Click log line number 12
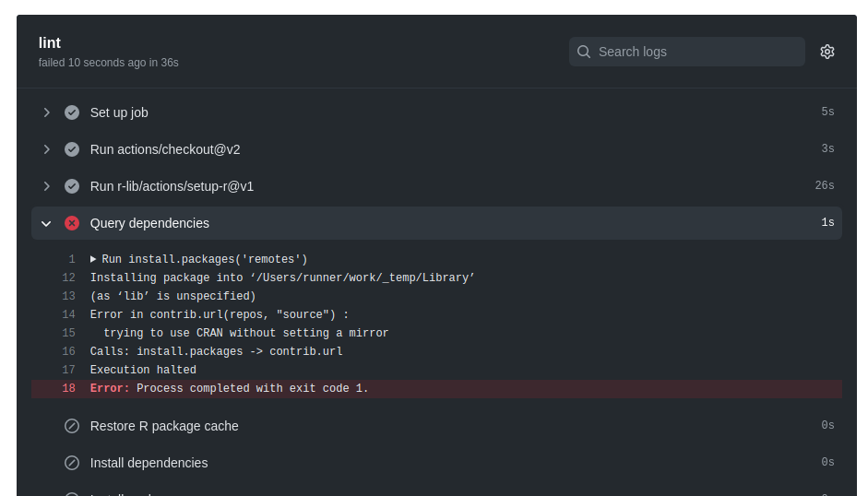 coord(68,278)
